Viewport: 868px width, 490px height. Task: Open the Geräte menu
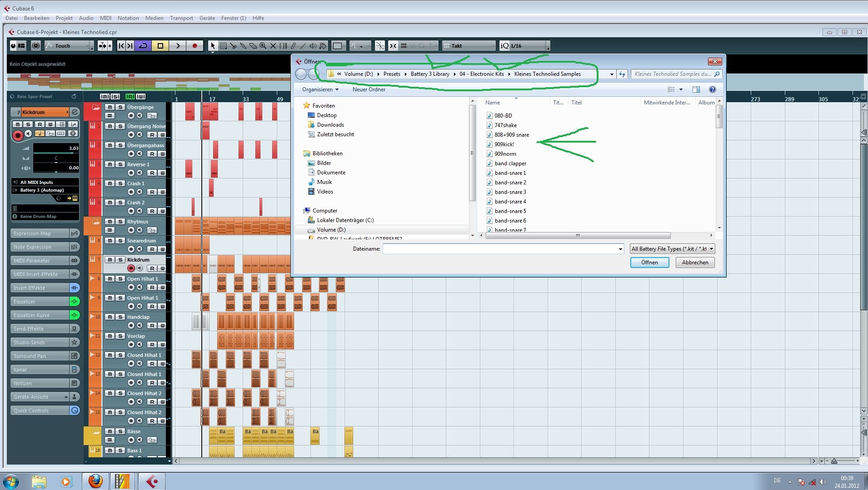point(207,18)
